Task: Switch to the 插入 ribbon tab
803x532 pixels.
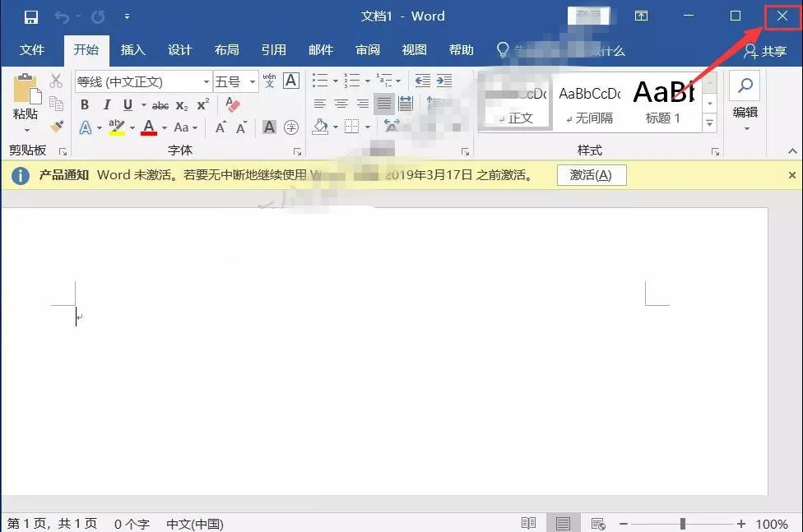Action: [x=132, y=50]
